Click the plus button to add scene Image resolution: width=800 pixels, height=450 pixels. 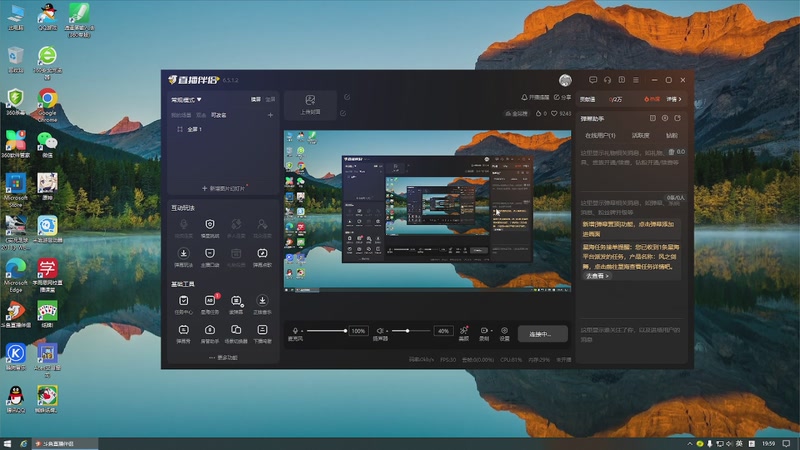tap(270, 115)
